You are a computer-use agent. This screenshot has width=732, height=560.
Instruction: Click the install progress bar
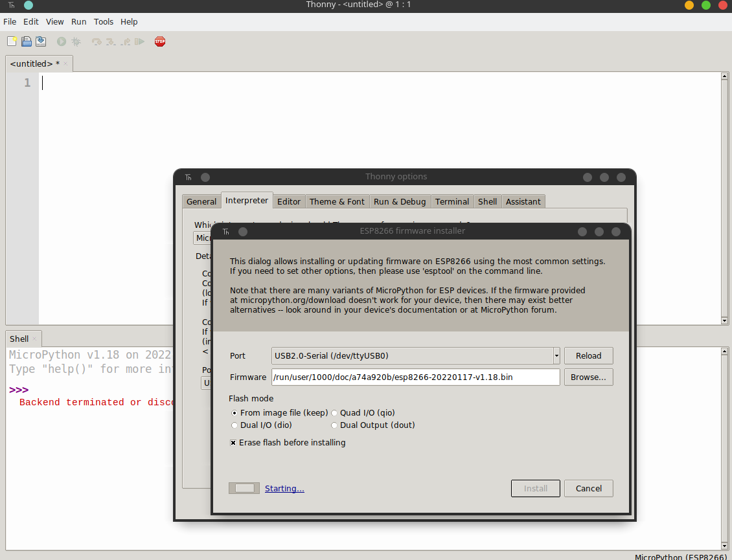pos(244,489)
